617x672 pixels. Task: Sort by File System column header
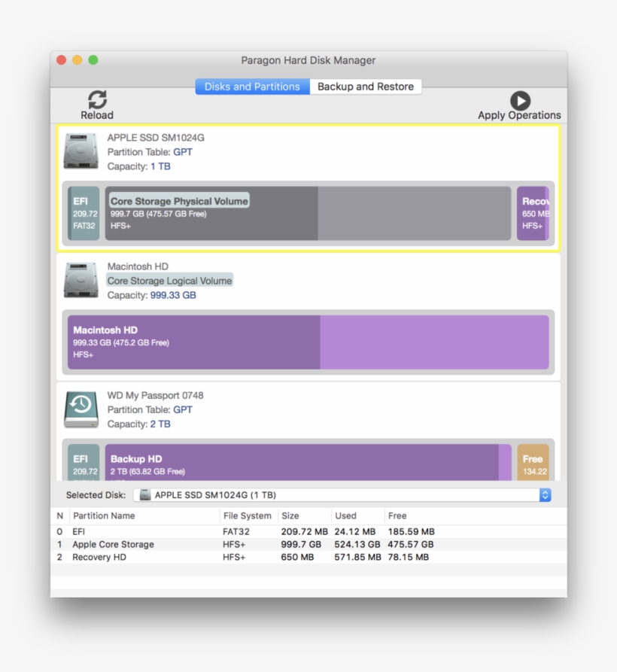pyautogui.click(x=247, y=515)
